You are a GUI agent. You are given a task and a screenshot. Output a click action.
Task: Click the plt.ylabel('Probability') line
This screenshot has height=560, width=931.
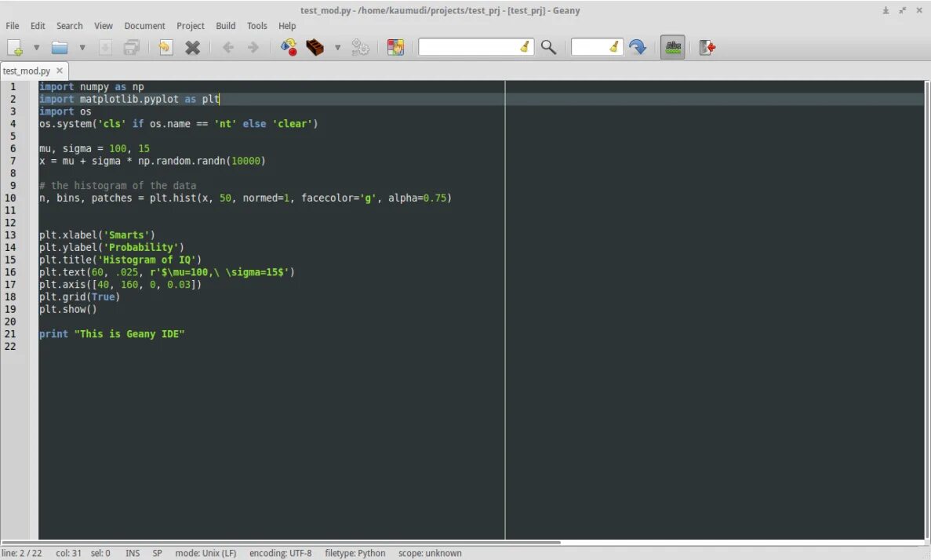pyautogui.click(x=111, y=248)
